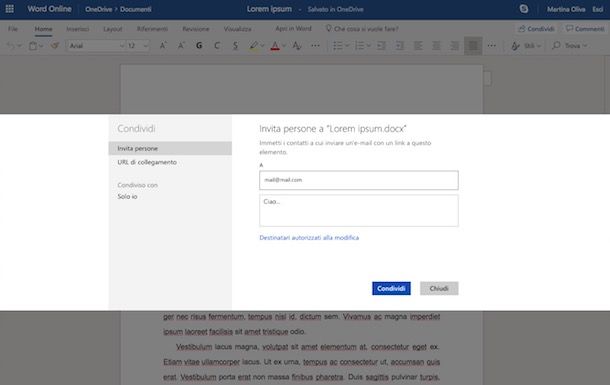Toggle underline with the S icon
The width and height of the screenshot is (610, 385).
click(x=235, y=46)
